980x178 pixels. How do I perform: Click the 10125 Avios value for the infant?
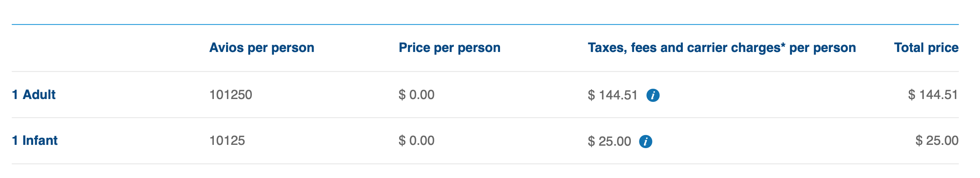tap(227, 141)
